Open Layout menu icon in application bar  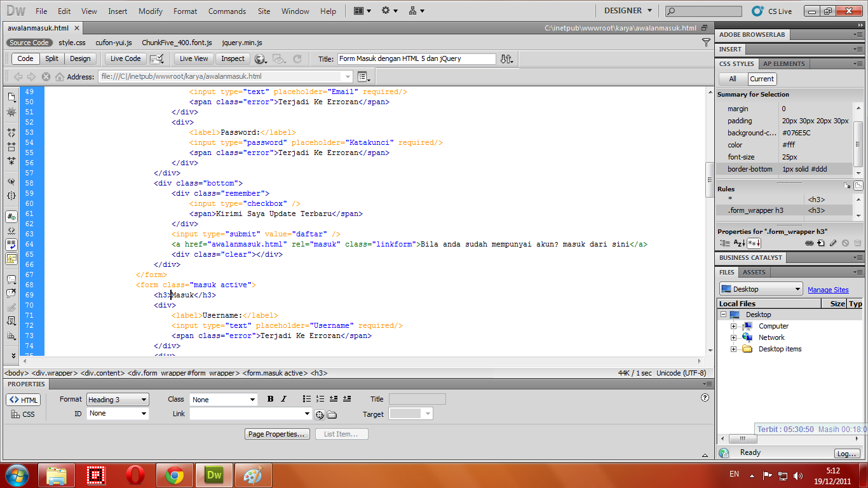tap(362, 11)
